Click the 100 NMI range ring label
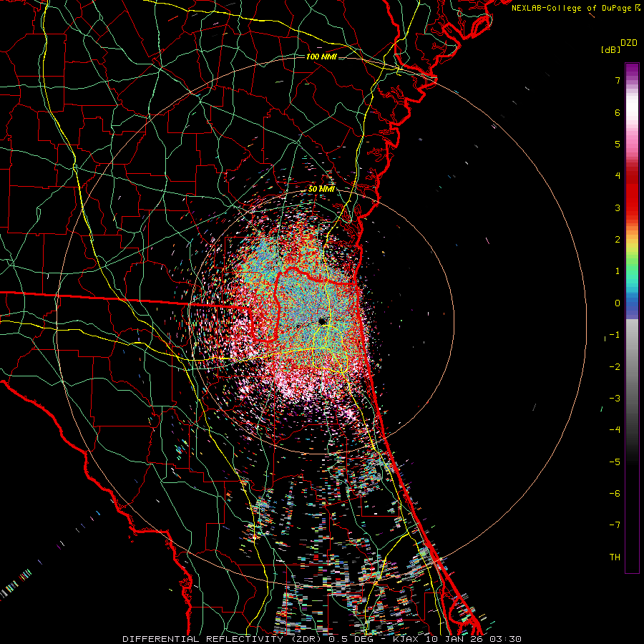Image resolution: width=644 pixels, height=644 pixels. (x=321, y=57)
